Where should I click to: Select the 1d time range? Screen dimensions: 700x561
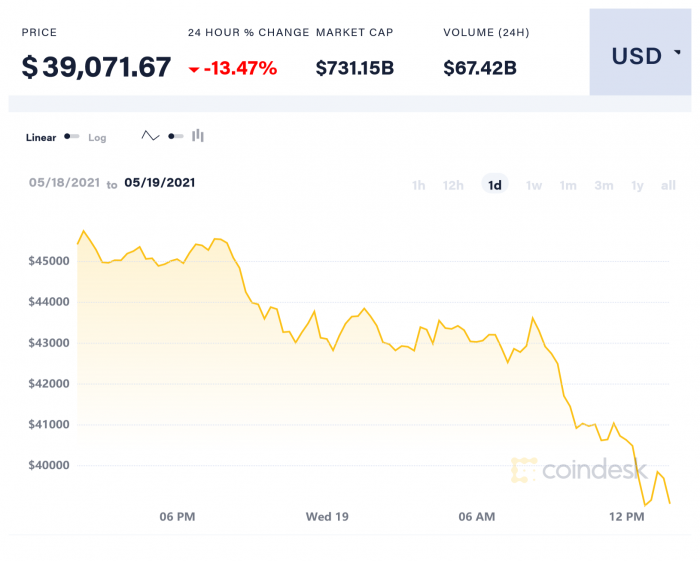pyautogui.click(x=495, y=185)
